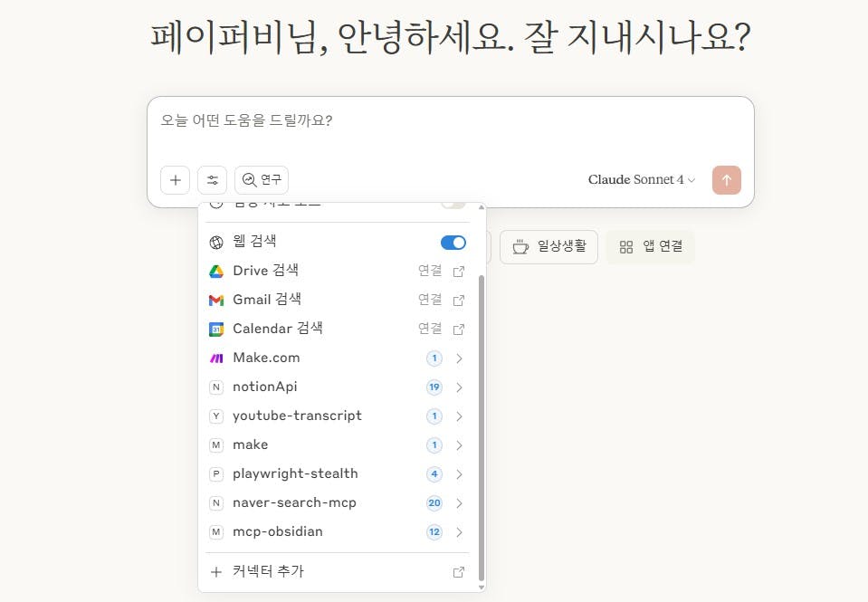This screenshot has width=868, height=602.
Task: Click external link icon for Gmail 검색
Action: [x=458, y=301]
